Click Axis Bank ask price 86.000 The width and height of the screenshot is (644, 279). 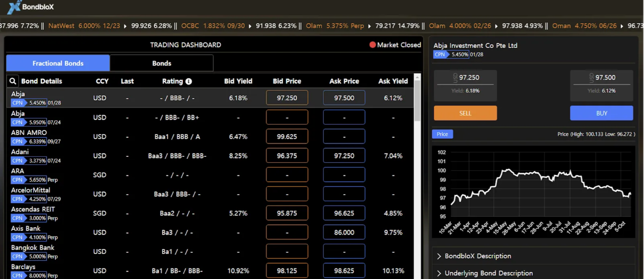point(344,232)
